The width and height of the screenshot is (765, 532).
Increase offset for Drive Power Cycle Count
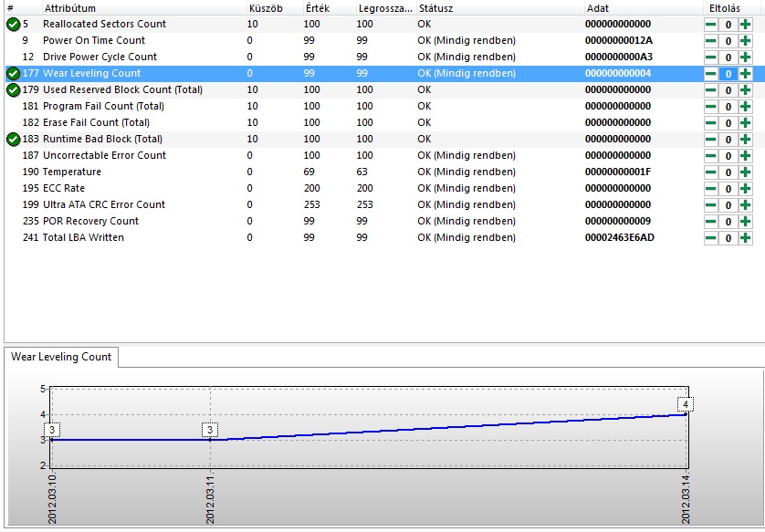click(x=745, y=57)
